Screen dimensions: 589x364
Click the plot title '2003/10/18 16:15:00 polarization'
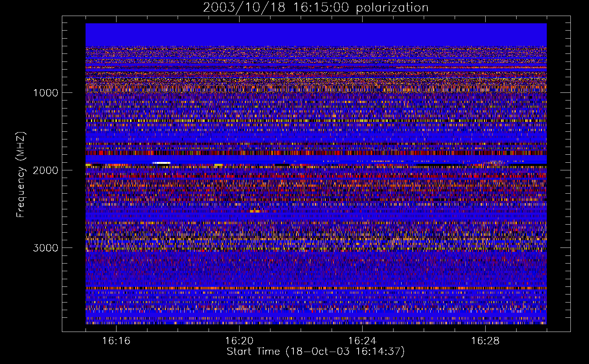pos(316,8)
